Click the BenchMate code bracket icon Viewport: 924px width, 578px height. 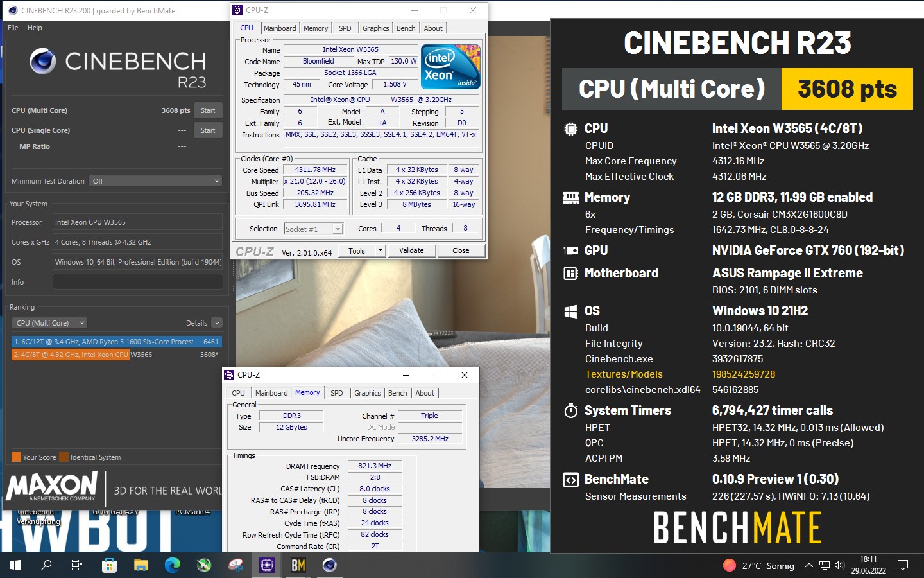[x=570, y=480]
